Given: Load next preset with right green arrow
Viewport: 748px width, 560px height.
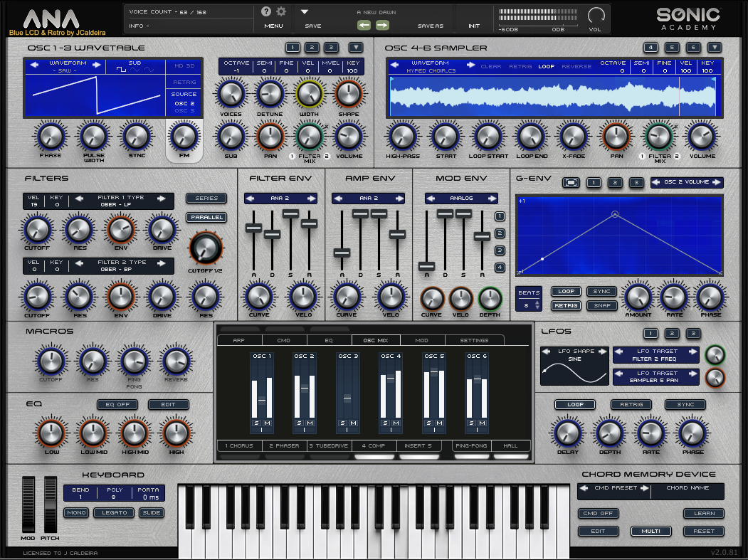Looking at the screenshot, I should 383,26.
